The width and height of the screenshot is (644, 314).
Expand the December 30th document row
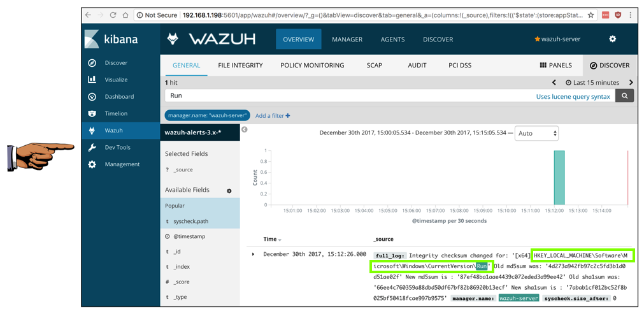click(253, 255)
